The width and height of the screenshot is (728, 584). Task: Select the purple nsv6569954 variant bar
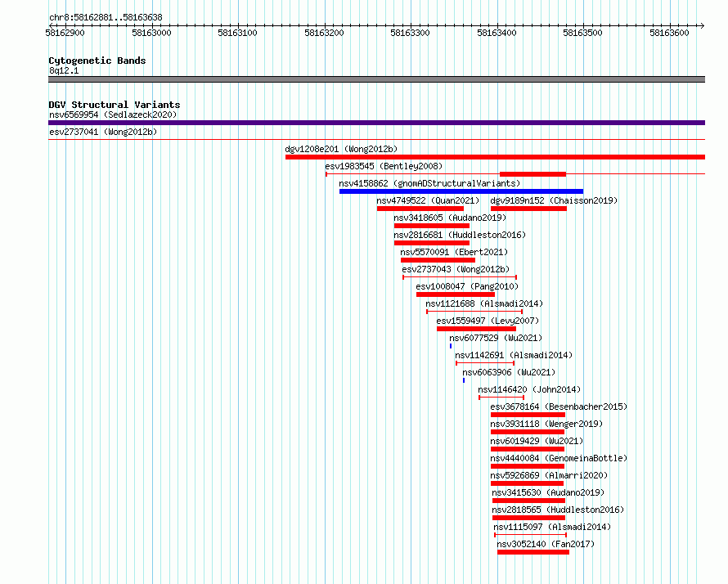(x=376, y=123)
